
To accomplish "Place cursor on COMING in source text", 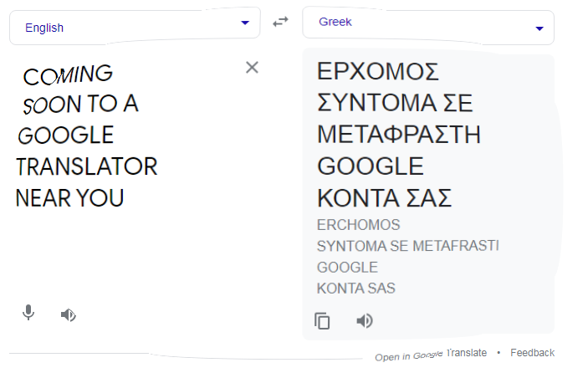I will click(68, 75).
